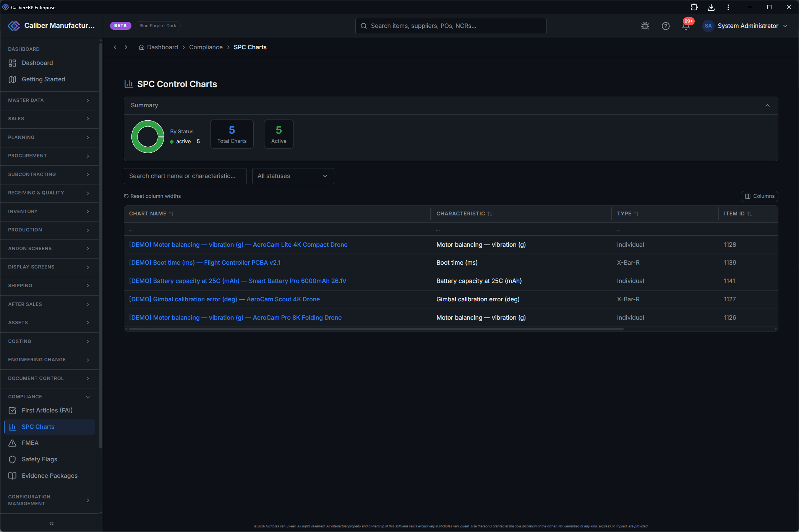799x532 pixels.
Task: Open Evidence Packages page
Action: tap(50, 476)
